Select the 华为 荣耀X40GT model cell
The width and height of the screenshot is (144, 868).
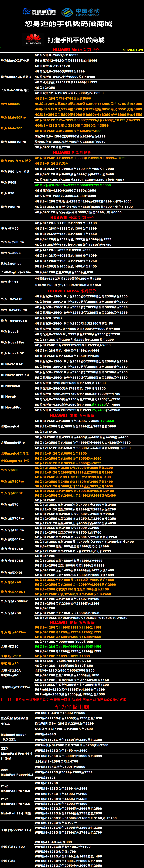(17, 591)
